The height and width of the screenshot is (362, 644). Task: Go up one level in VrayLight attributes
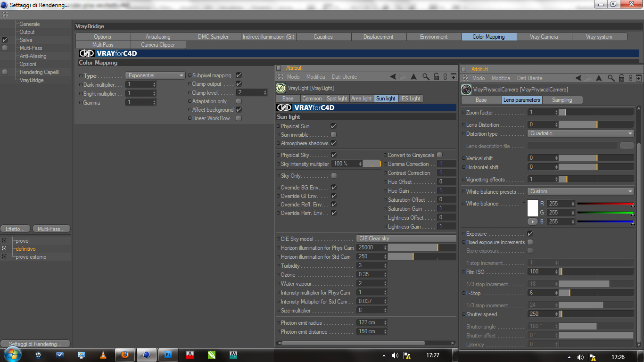(413, 77)
